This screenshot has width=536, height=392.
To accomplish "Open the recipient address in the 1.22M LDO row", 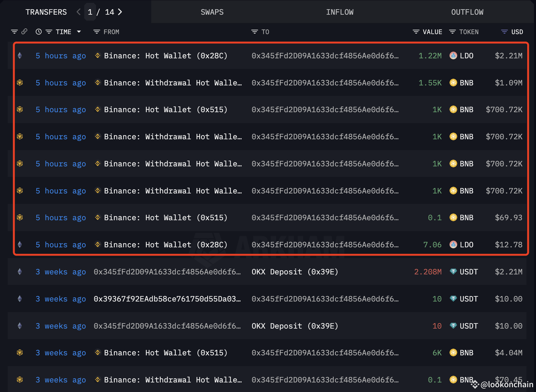I will point(325,56).
